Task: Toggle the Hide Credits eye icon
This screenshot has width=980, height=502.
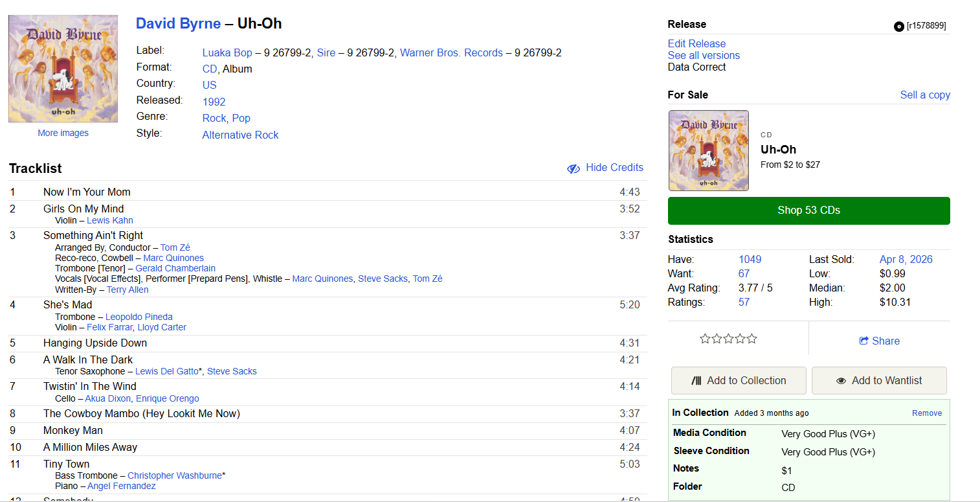Action: click(x=574, y=168)
